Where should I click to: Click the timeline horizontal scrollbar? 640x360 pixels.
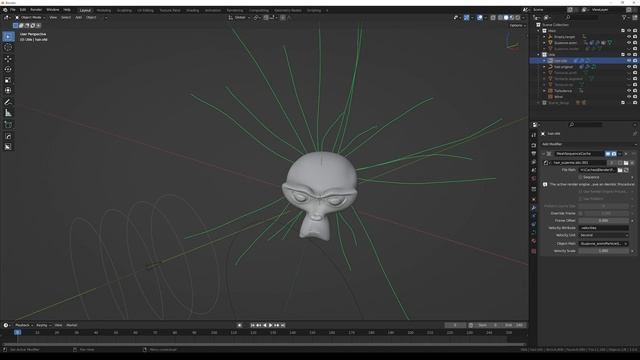[x=263, y=344]
